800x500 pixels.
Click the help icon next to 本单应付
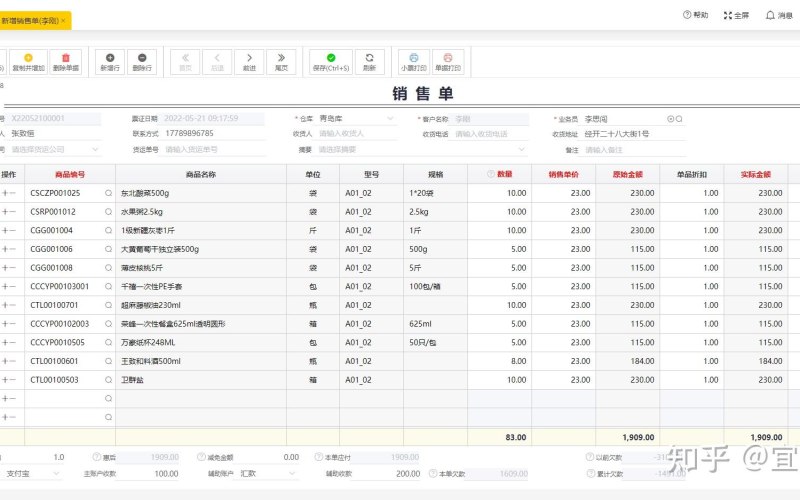pyautogui.click(x=318, y=457)
